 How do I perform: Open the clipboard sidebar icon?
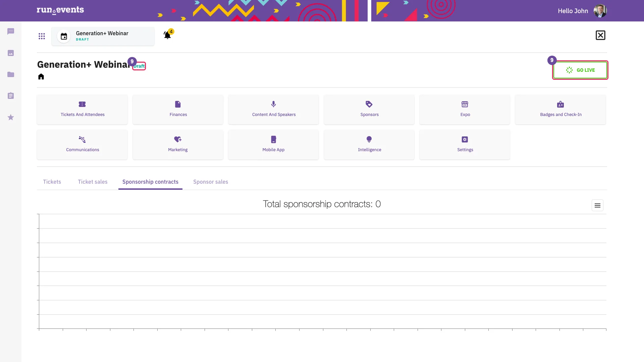11,96
